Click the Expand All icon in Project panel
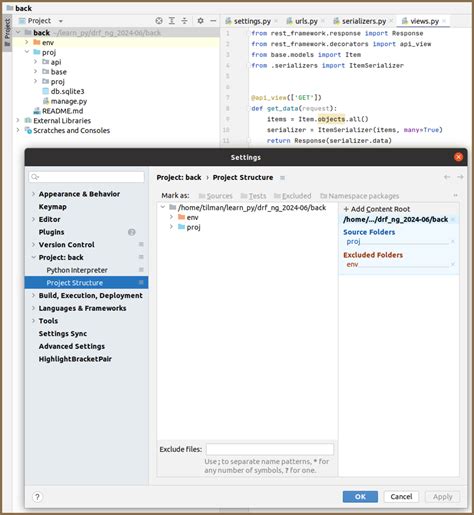Image resolution: width=474 pixels, height=515 pixels. click(172, 21)
